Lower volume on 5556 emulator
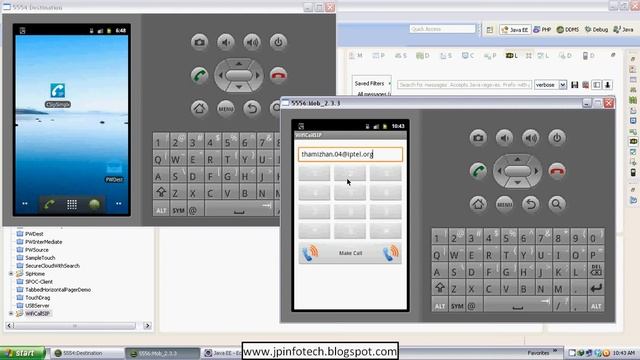Screen dimensions: 640x360 pos(504,138)
